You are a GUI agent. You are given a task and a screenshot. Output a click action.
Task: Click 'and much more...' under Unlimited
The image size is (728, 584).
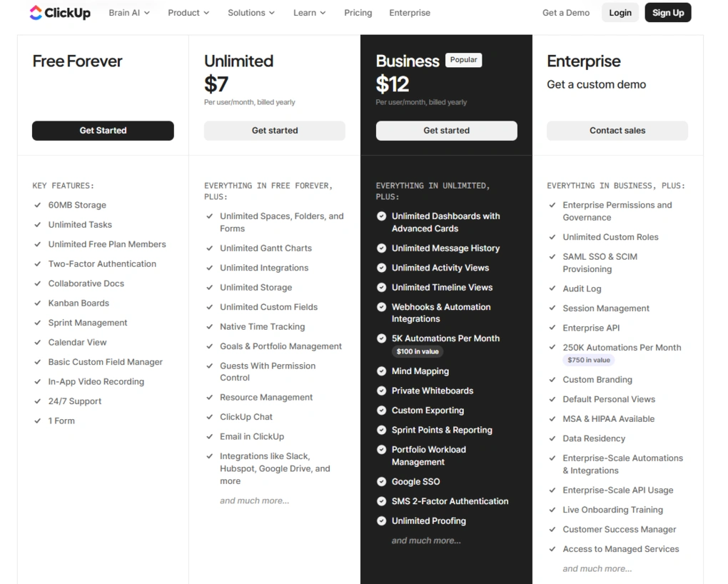[x=254, y=501]
